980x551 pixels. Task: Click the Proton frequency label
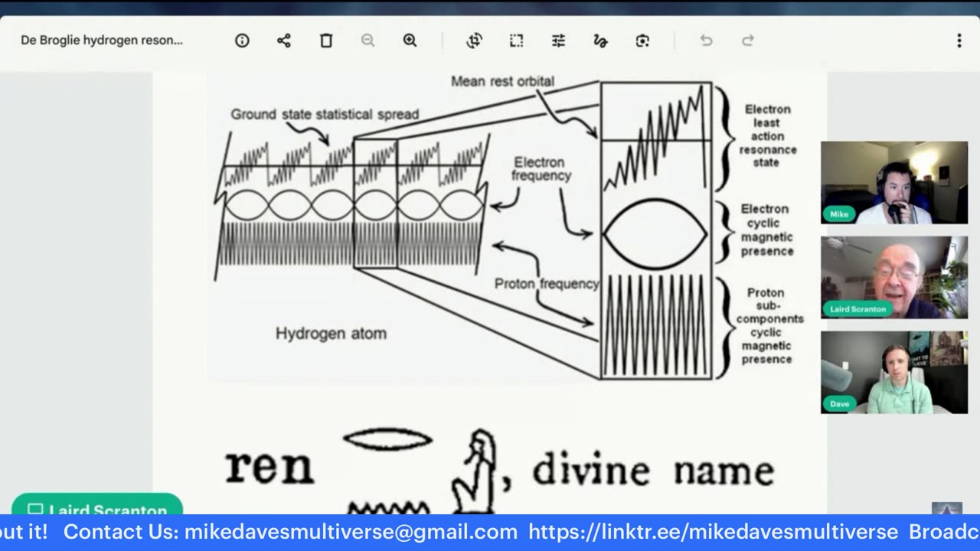pos(547,284)
